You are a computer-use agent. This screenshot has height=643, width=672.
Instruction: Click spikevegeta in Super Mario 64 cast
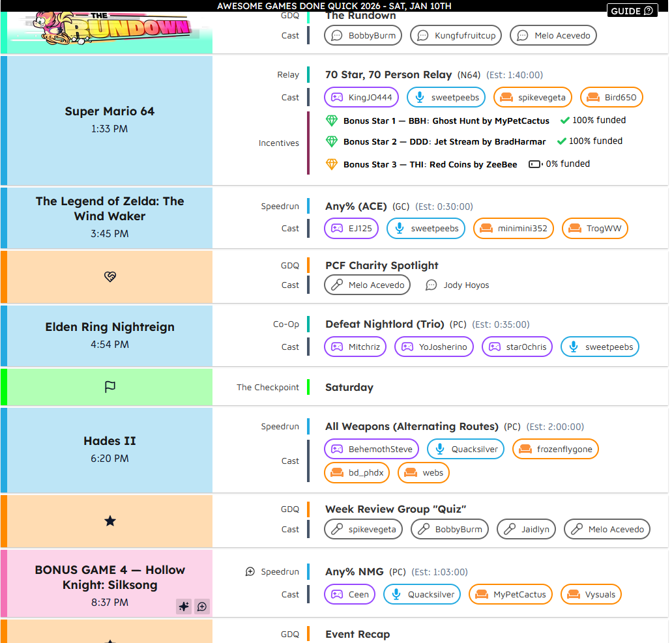click(533, 97)
